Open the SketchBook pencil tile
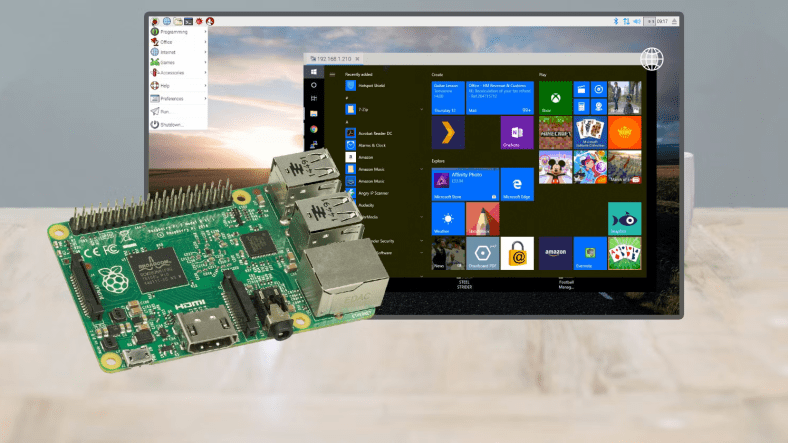Image resolution: width=788 pixels, height=443 pixels. [x=482, y=219]
